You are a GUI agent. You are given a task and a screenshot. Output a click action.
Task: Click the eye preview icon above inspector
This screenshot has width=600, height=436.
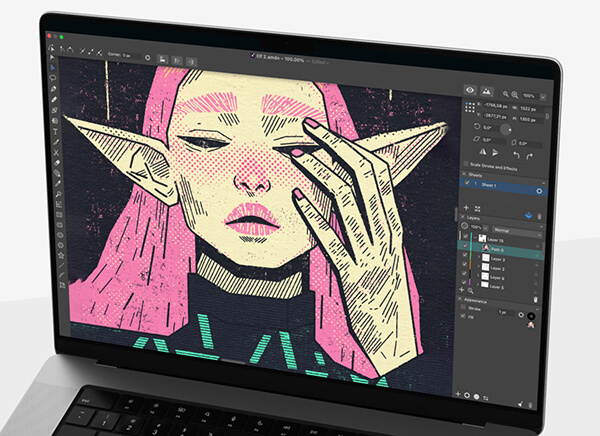click(470, 90)
